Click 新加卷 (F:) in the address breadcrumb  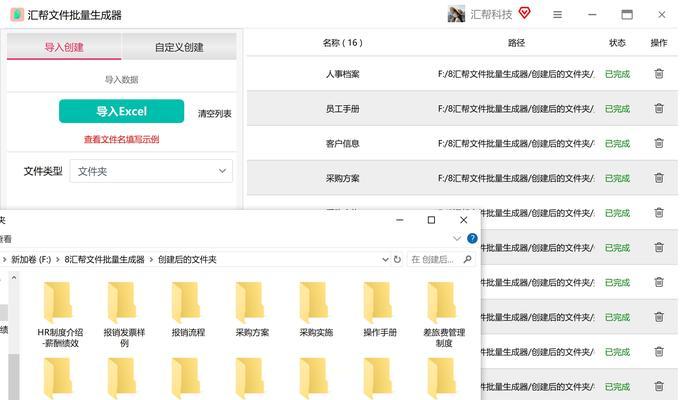pos(31,260)
